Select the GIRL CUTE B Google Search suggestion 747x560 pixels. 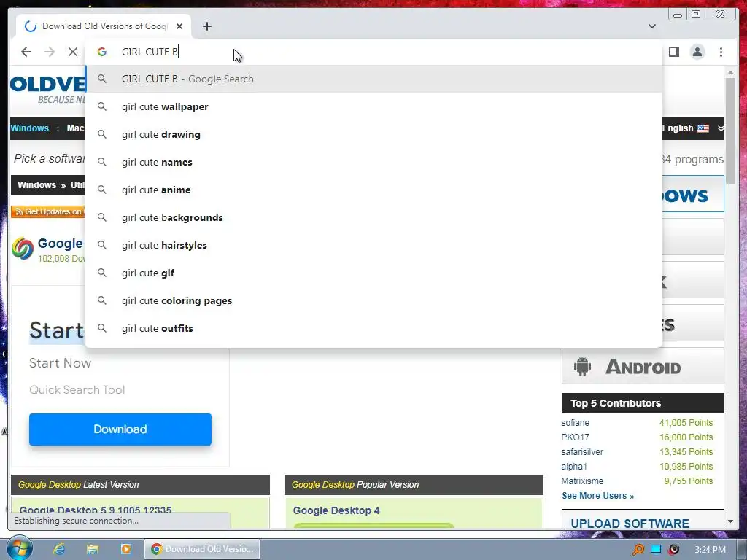373,79
